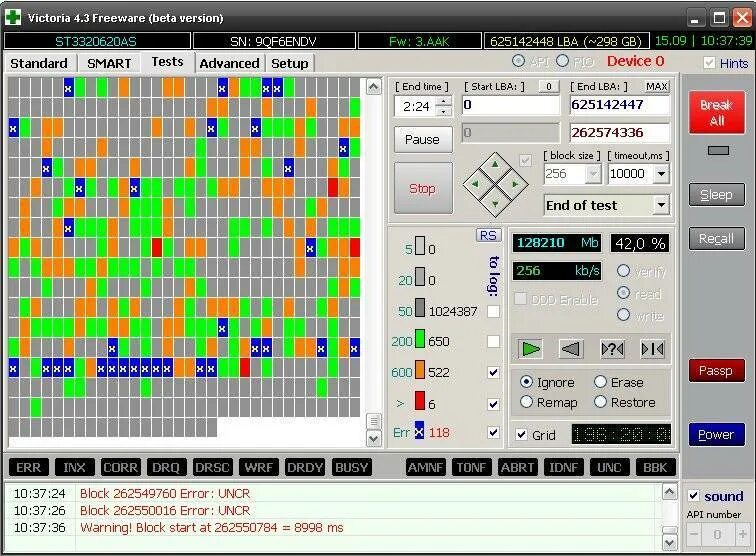Toggle the sound checkbox
The height and width of the screenshot is (556, 756).
point(693,496)
